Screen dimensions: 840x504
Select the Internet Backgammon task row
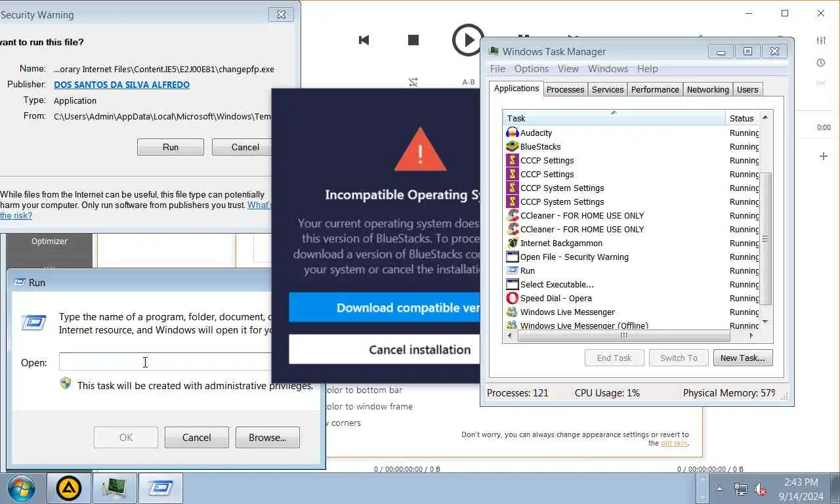pos(632,243)
